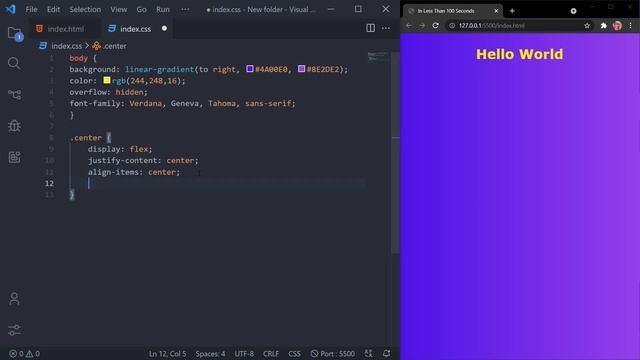Open the Manage settings icon
640x360 pixels.
(14, 330)
